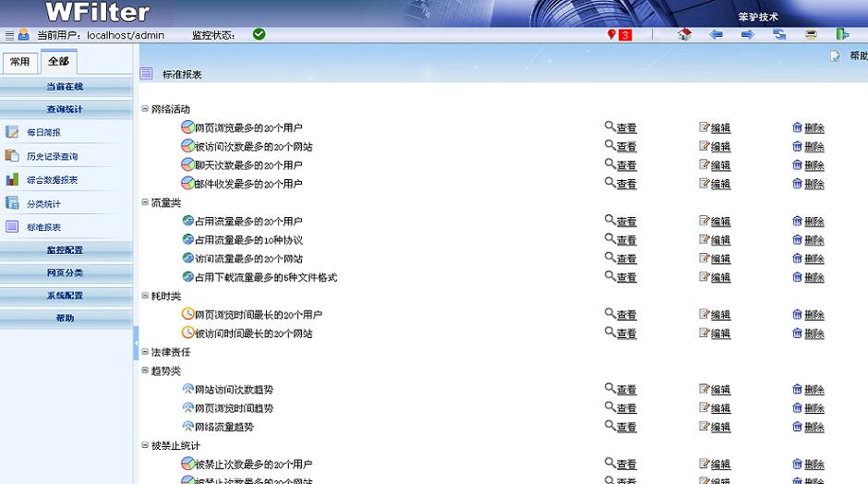Viewport: 868px width, 484px height.
Task: Collapse the 流量类 report group
Action: [x=145, y=202]
